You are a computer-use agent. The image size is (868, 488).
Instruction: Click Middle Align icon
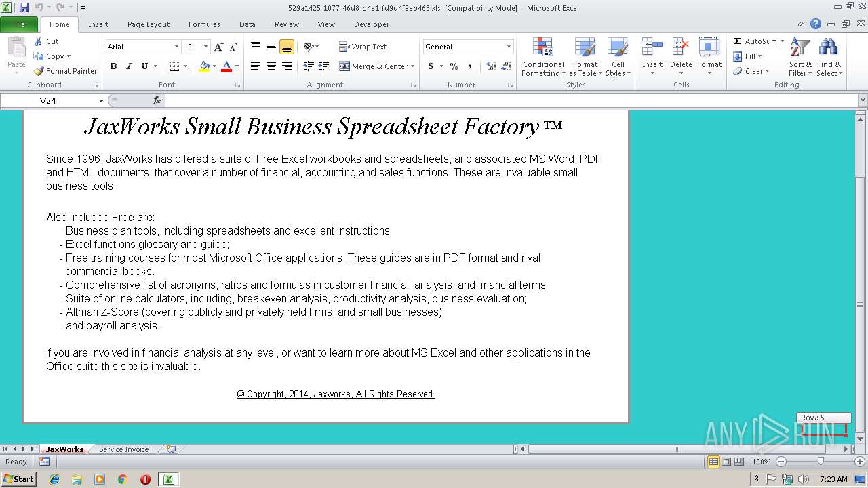pyautogui.click(x=271, y=47)
